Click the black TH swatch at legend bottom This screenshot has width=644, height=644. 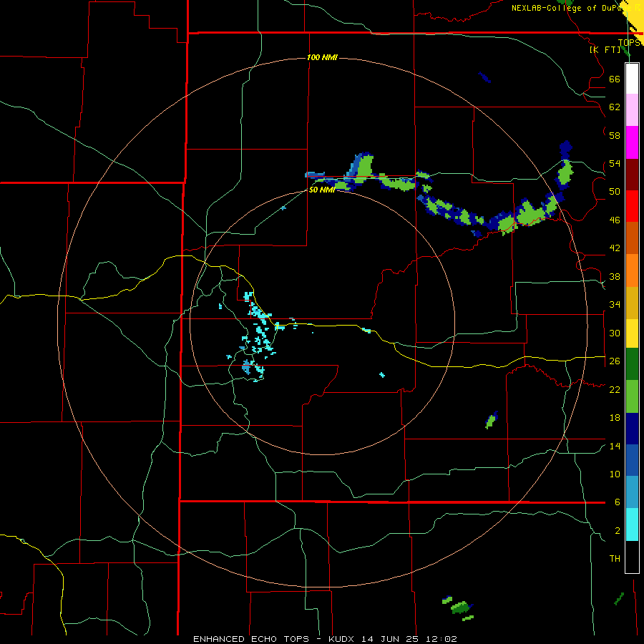tap(632, 557)
